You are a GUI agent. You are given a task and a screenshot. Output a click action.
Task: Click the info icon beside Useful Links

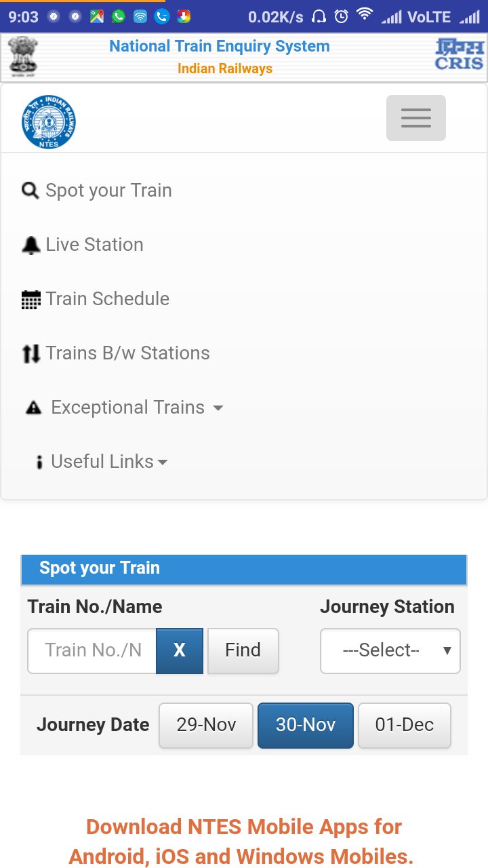pyautogui.click(x=39, y=462)
